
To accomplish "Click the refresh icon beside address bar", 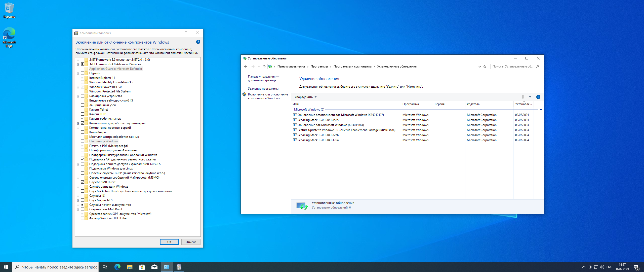I will [x=485, y=66].
